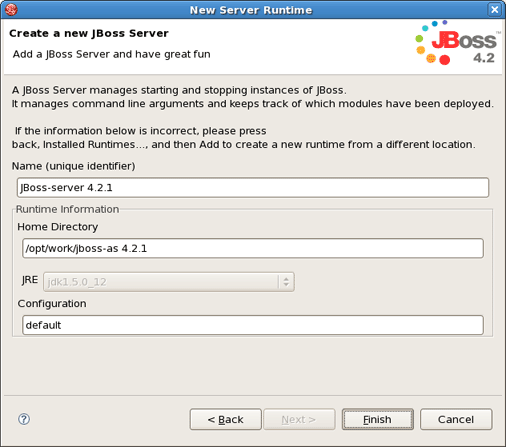Open the JRE jdk1.5.0_12 dropdown
506x447 pixels.
[x=169, y=282]
